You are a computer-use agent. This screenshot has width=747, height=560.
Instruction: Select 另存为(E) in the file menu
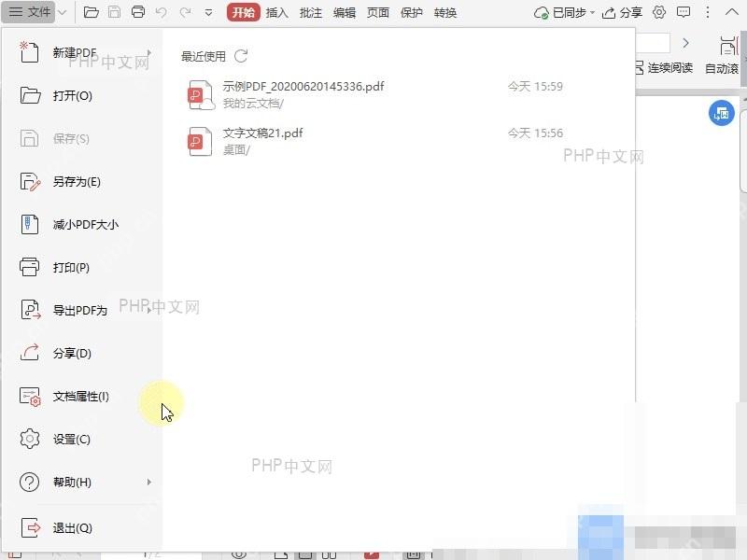pos(82,181)
